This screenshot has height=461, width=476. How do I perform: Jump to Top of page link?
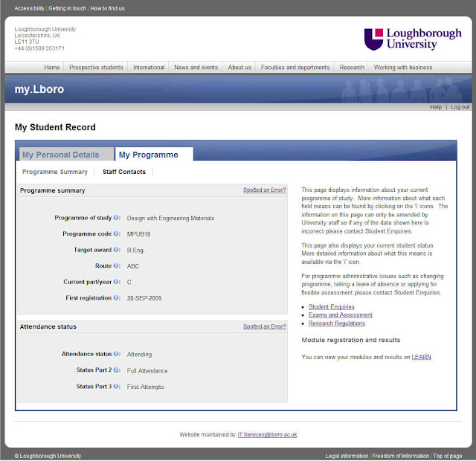click(x=448, y=456)
